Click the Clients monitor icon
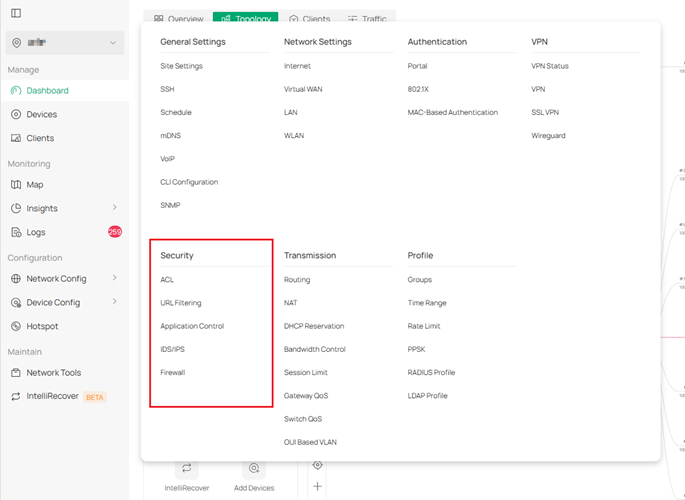Screen dimensions: 685x500 click(x=16, y=138)
